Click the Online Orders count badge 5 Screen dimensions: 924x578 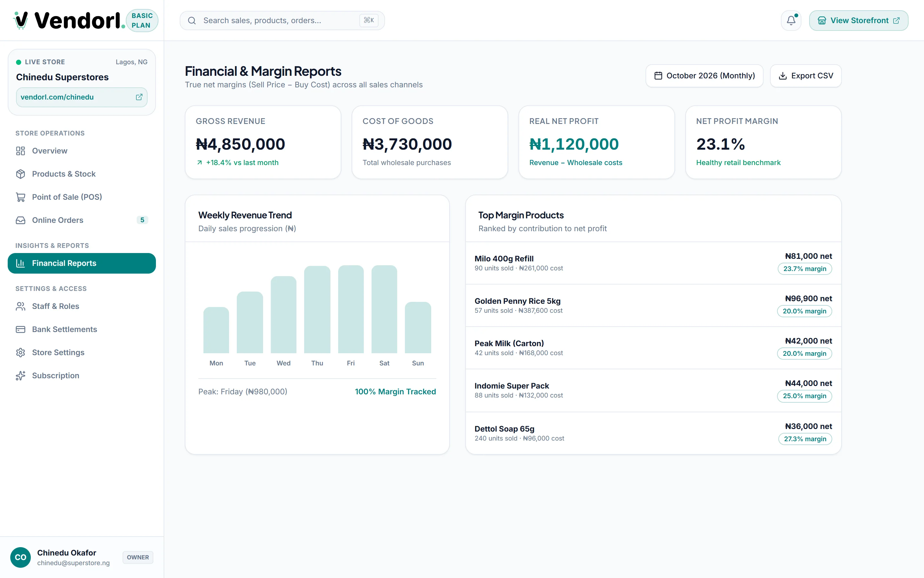click(142, 220)
